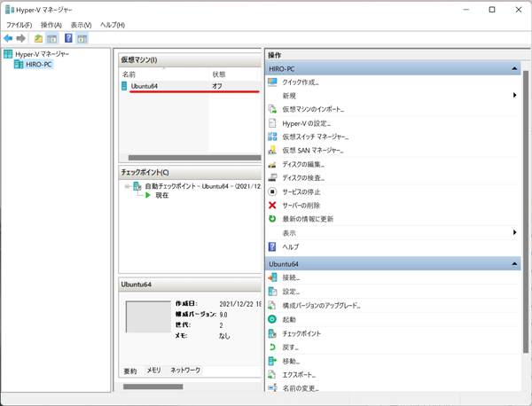The width and height of the screenshot is (532, 406).
Task: Click the 名前の変更... action text
Action: [301, 388]
